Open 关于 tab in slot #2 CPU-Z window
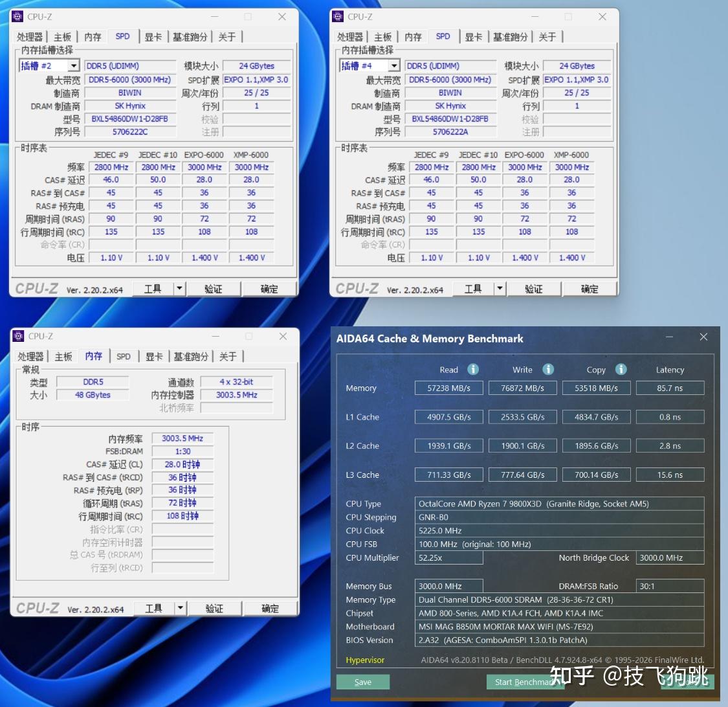 click(226, 37)
